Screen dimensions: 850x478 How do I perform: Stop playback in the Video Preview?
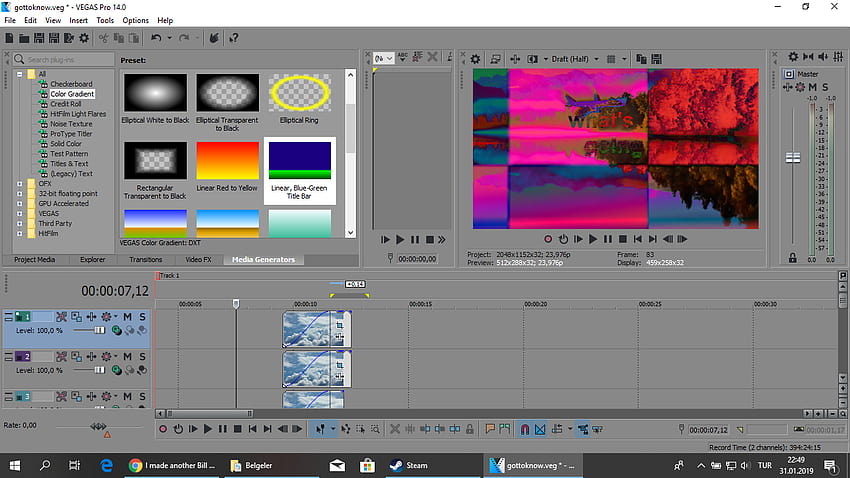tap(623, 239)
